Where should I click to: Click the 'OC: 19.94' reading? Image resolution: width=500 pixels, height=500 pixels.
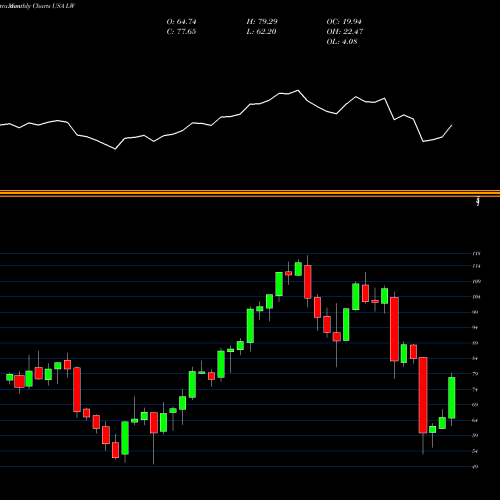click(344, 22)
